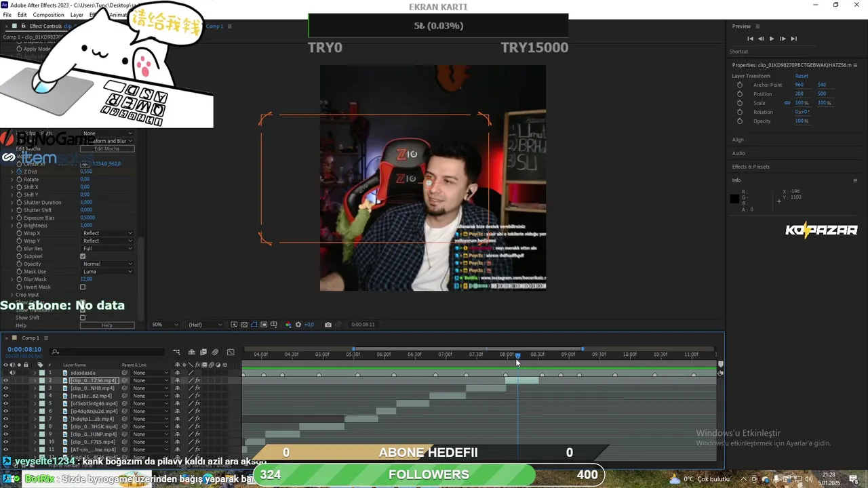Click the Edit Mocha button
This screenshot has height=488, width=868.
pos(107,148)
